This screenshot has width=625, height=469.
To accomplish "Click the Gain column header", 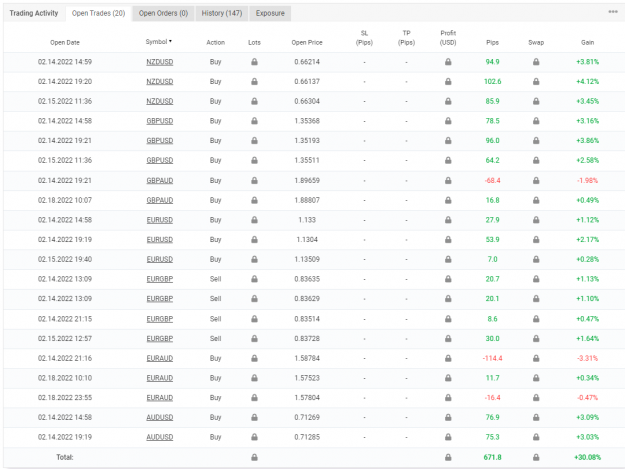I will pos(588,42).
